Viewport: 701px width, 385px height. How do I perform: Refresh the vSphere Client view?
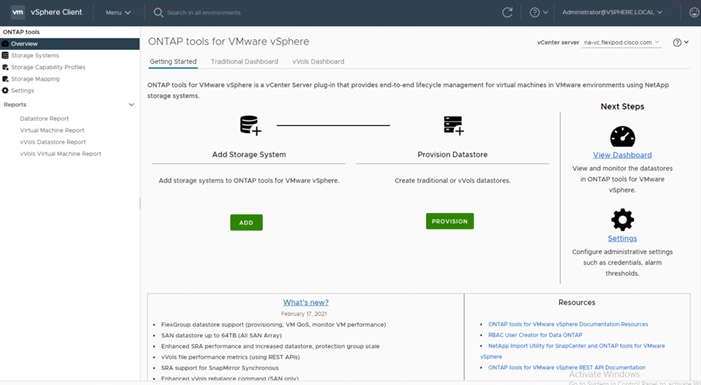tap(507, 13)
